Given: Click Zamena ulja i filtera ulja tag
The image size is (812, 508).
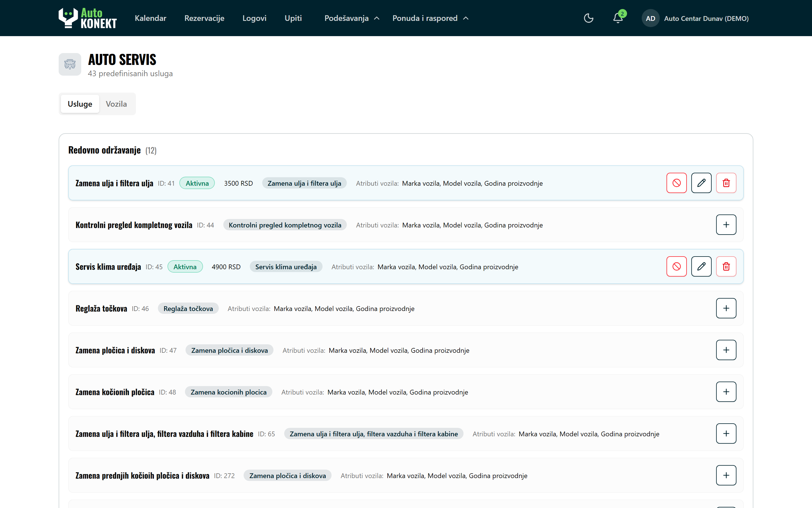Looking at the screenshot, I should click(304, 183).
